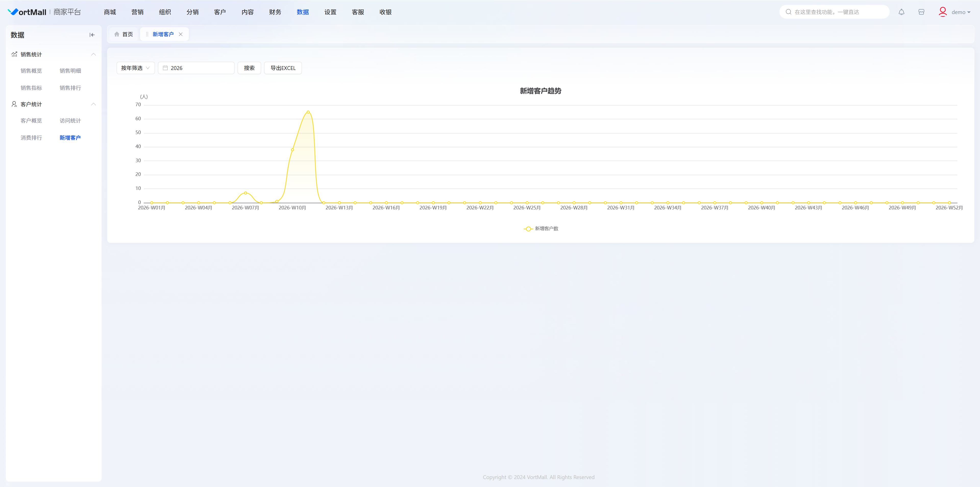This screenshot has width=980, height=487.
Task: Collapse the 销售统计 section chevron
Action: 94,54
